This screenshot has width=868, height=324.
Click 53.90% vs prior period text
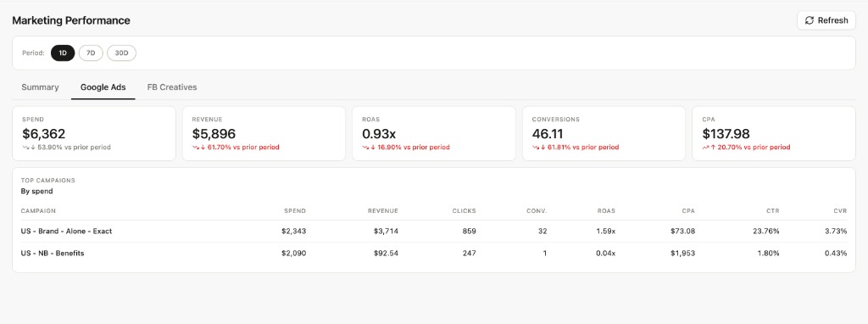pyautogui.click(x=75, y=148)
